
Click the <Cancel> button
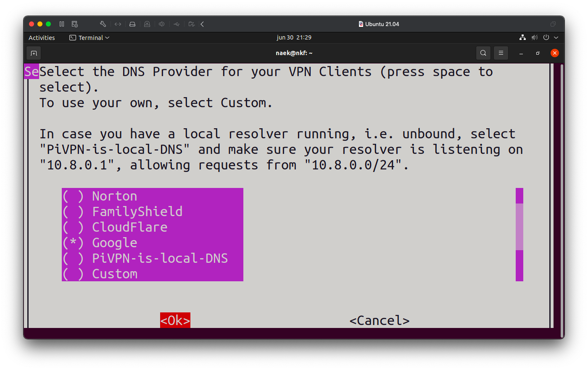380,320
